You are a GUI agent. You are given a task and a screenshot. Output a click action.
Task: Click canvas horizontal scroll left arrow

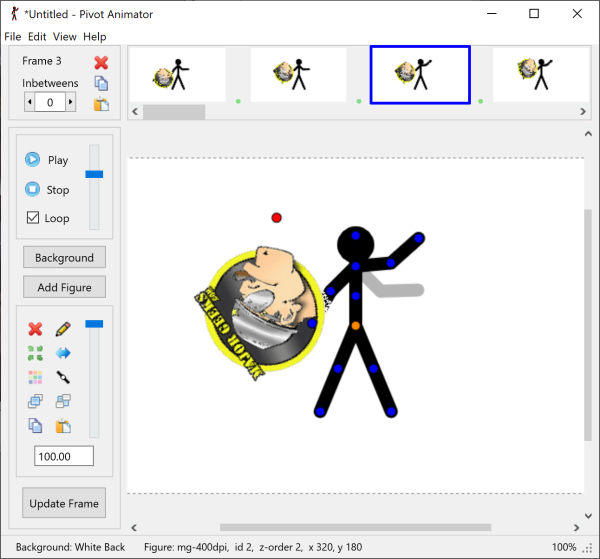pos(134,528)
